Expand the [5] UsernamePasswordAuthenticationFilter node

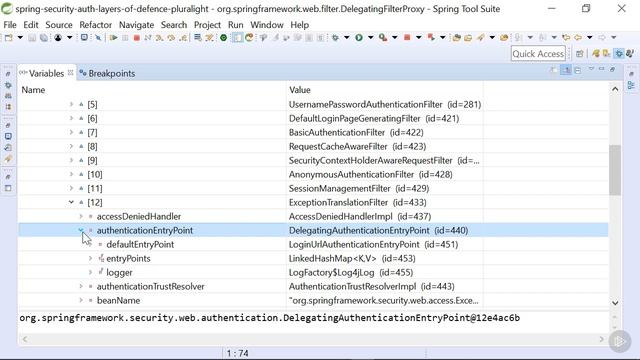click(71, 104)
